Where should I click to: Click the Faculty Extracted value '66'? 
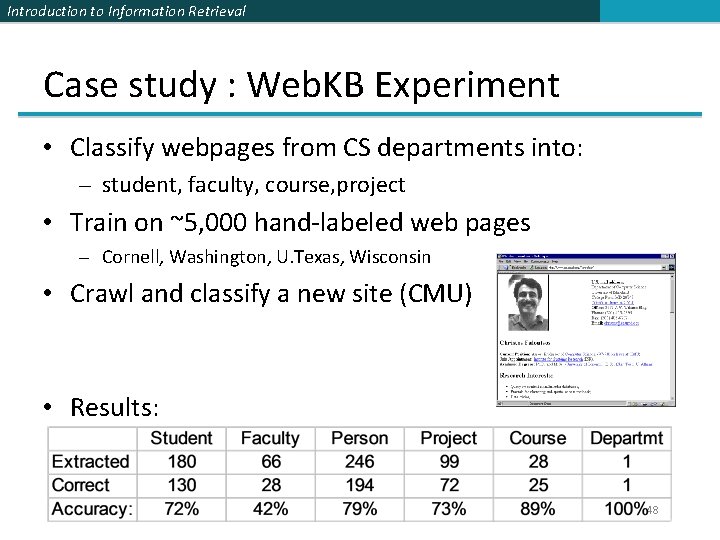(x=271, y=462)
